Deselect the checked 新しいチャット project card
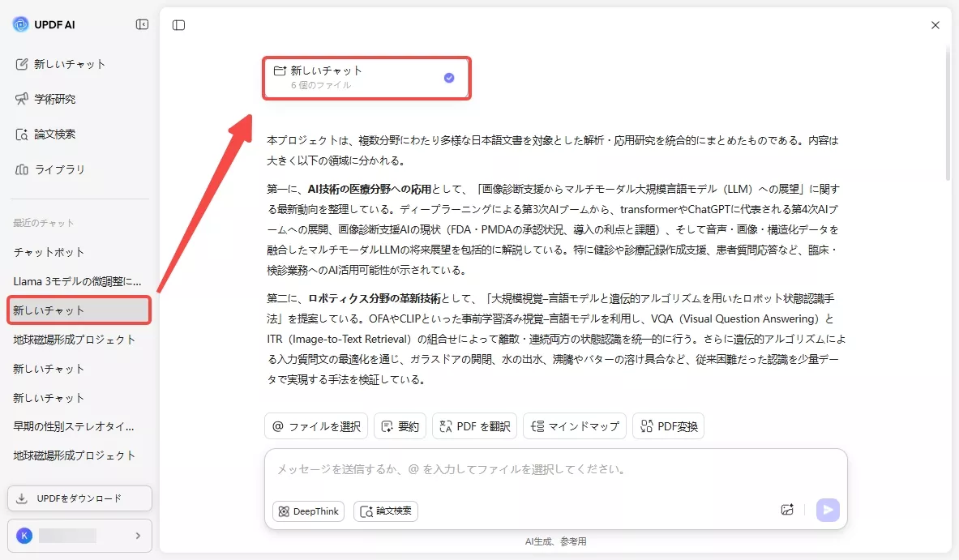Screen dimensions: 959x560 pos(447,76)
